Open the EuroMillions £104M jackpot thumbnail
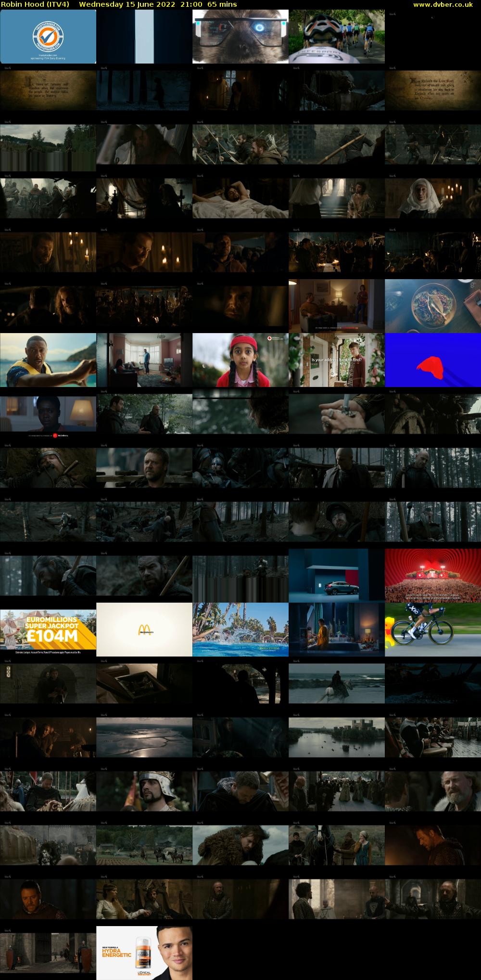Viewport: 481px width, 980px height. pos(48,630)
